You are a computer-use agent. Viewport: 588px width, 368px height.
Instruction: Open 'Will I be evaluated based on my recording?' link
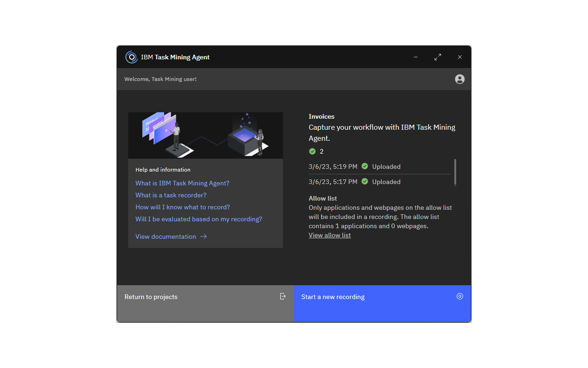coord(199,219)
